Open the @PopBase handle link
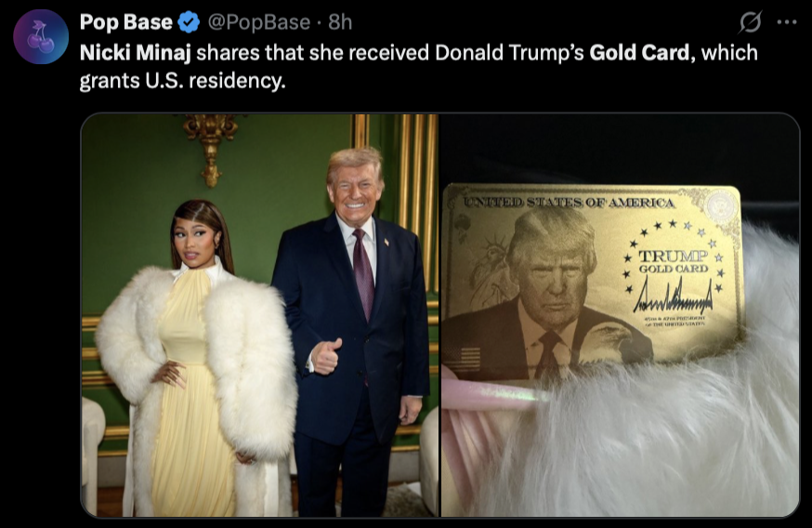This screenshot has height=528, width=812. tap(259, 22)
